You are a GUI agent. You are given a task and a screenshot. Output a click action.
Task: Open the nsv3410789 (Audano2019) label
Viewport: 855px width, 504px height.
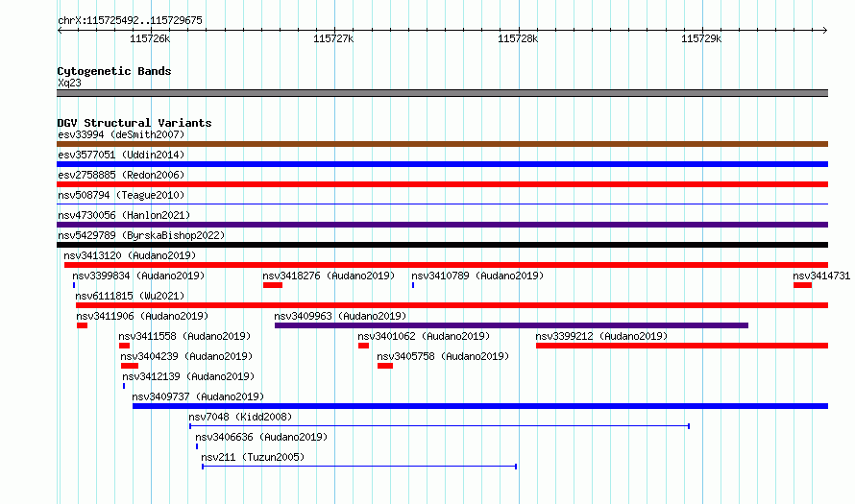click(x=477, y=276)
